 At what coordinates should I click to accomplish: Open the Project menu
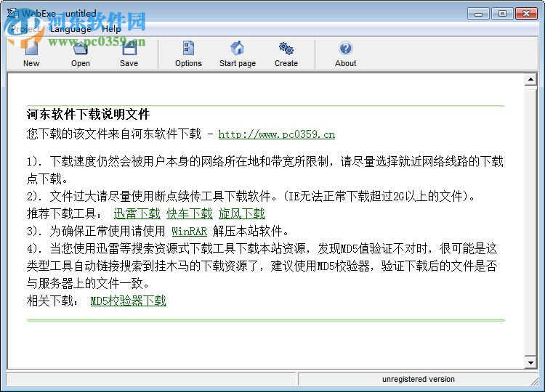point(25,29)
